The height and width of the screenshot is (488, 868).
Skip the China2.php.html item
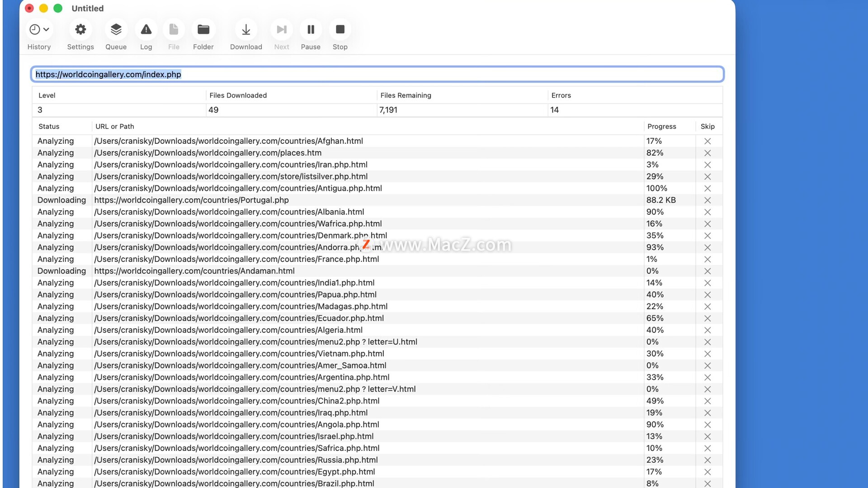click(708, 401)
